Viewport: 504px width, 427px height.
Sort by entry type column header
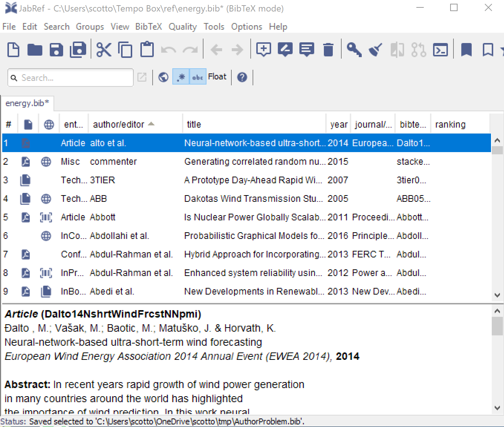74,124
